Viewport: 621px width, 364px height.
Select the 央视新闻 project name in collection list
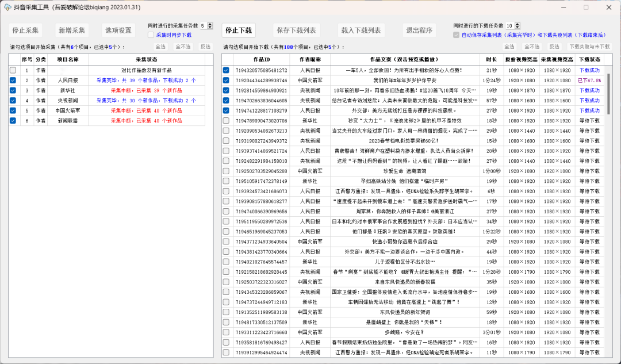coord(68,101)
